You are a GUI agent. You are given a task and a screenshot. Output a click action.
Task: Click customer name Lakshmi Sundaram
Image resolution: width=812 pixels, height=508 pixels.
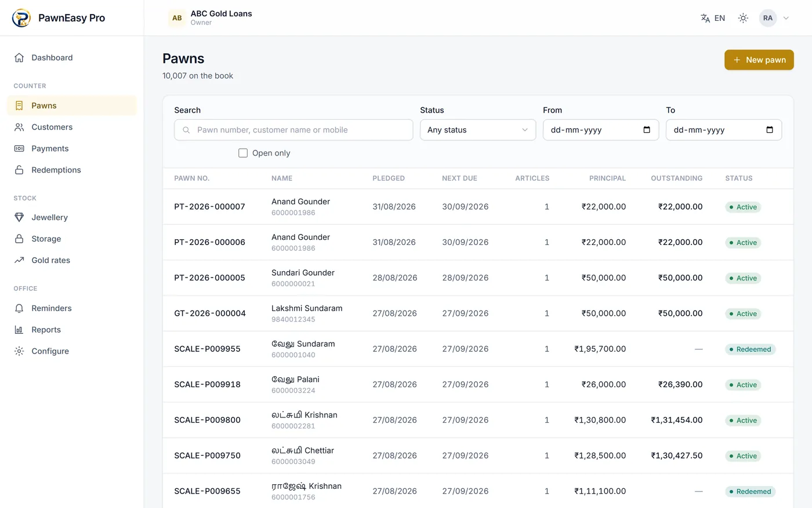(x=307, y=308)
